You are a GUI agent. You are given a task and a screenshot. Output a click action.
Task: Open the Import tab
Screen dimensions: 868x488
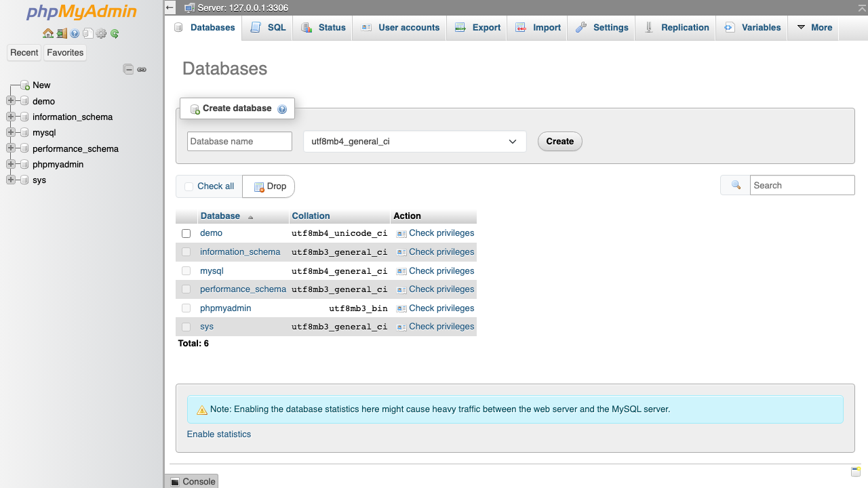pyautogui.click(x=538, y=28)
